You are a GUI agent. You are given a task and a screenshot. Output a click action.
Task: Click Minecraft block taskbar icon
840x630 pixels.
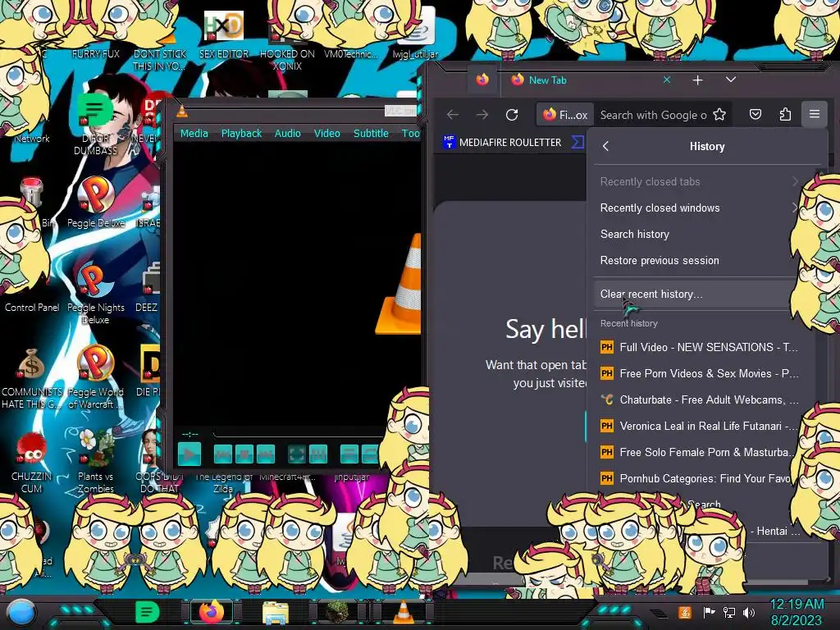tap(338, 612)
